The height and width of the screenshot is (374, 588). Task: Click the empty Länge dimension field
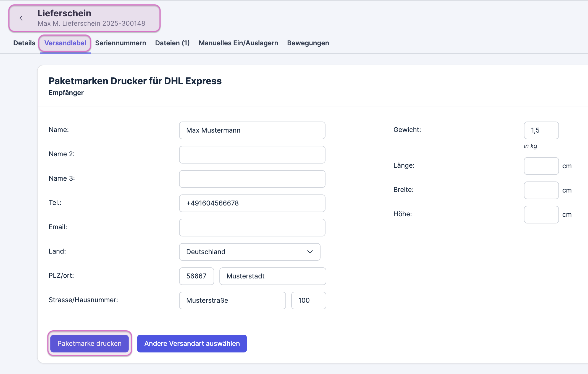541,166
